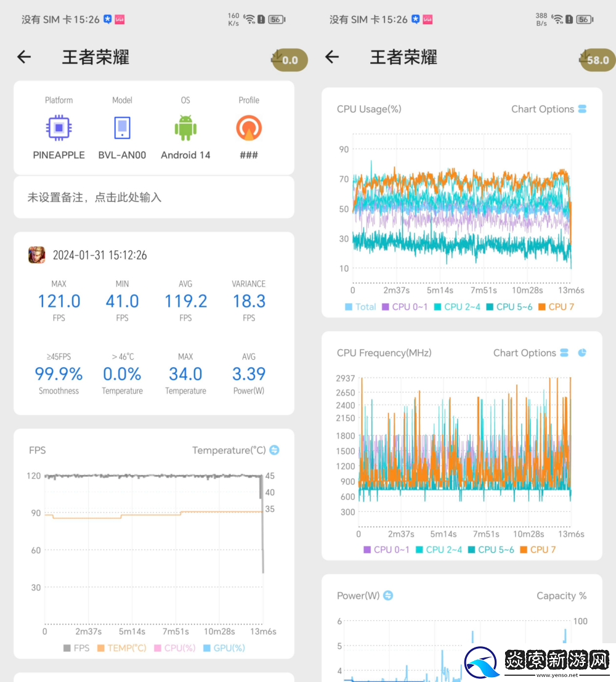Tap the game icon beside 2024-01-31 date

[x=37, y=255]
